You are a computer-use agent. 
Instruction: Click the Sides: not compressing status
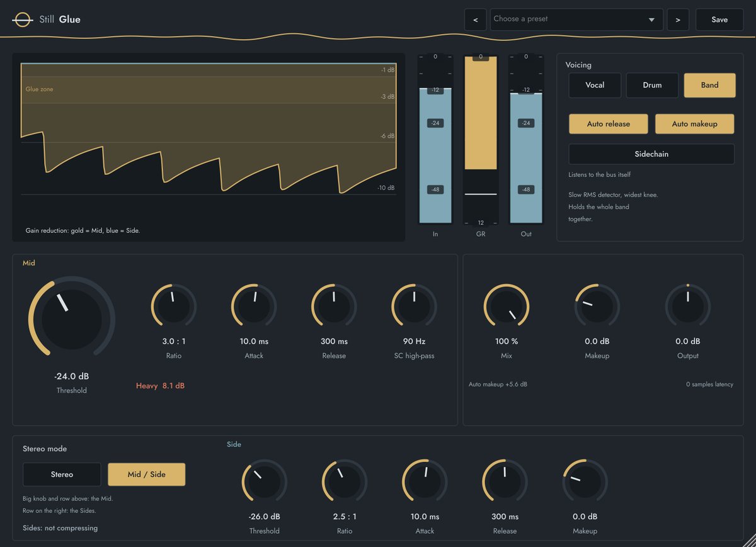60,528
